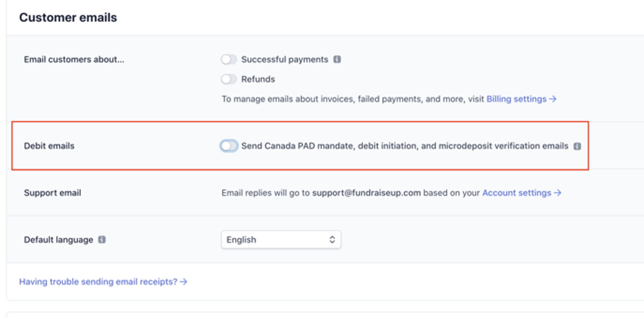This screenshot has height=318, width=644.
Task: Open the Account settings link
Action: [517, 193]
